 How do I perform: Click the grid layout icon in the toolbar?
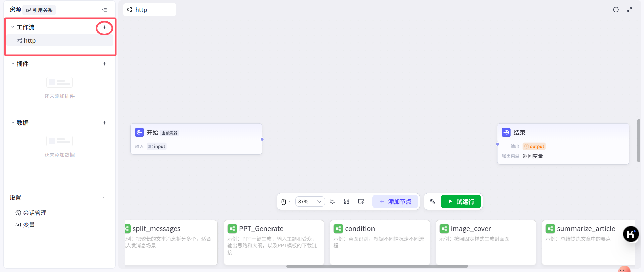347,201
